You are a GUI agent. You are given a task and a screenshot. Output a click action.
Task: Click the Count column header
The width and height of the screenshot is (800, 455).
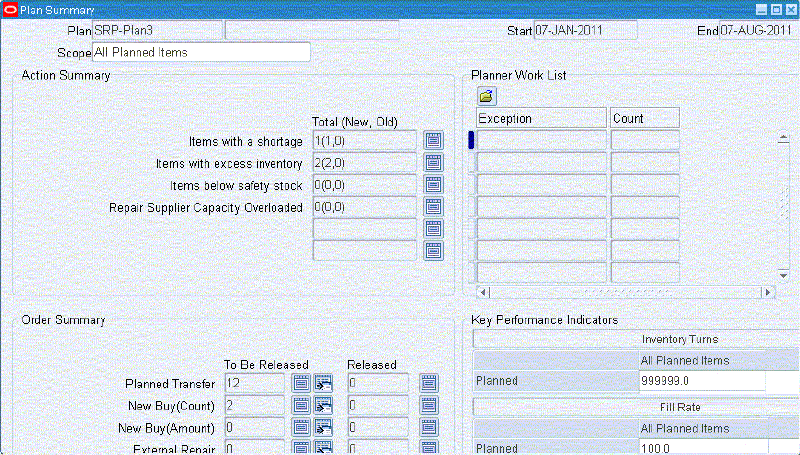coord(645,118)
